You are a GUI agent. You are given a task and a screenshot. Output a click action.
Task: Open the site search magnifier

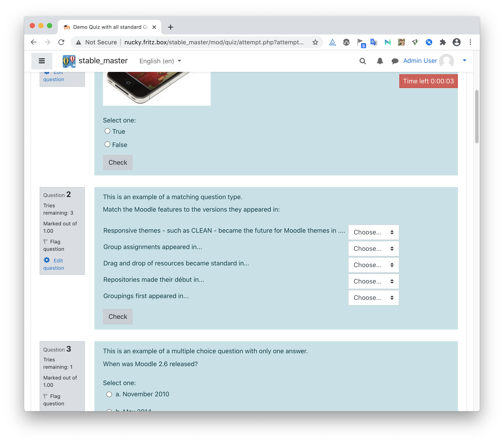362,61
